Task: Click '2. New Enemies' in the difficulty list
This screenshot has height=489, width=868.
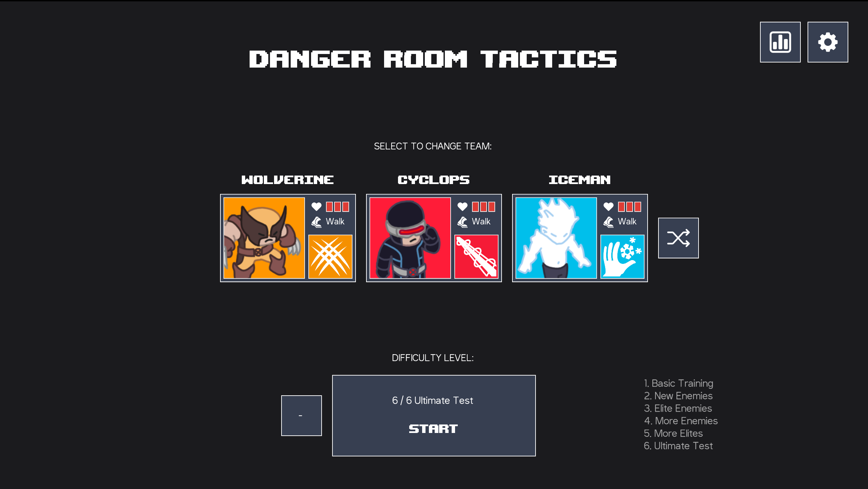Action: coord(678,396)
